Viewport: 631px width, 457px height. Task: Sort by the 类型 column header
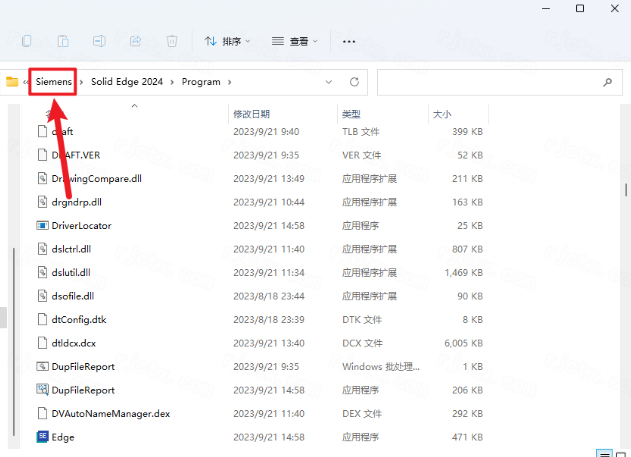[351, 114]
